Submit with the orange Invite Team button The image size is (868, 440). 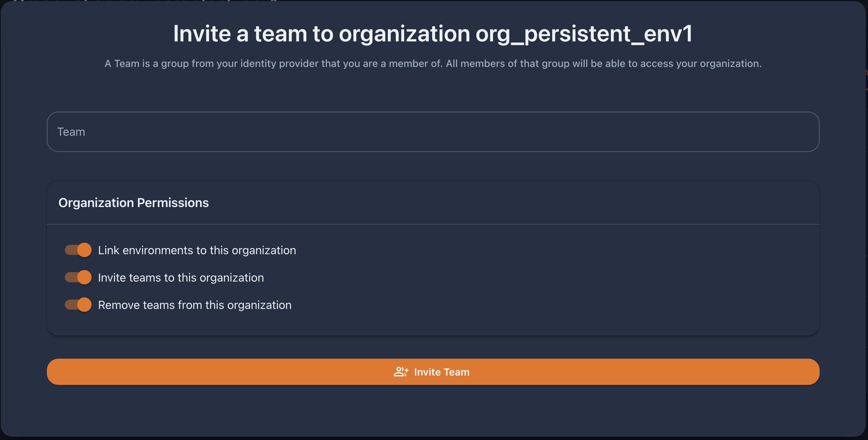433,372
